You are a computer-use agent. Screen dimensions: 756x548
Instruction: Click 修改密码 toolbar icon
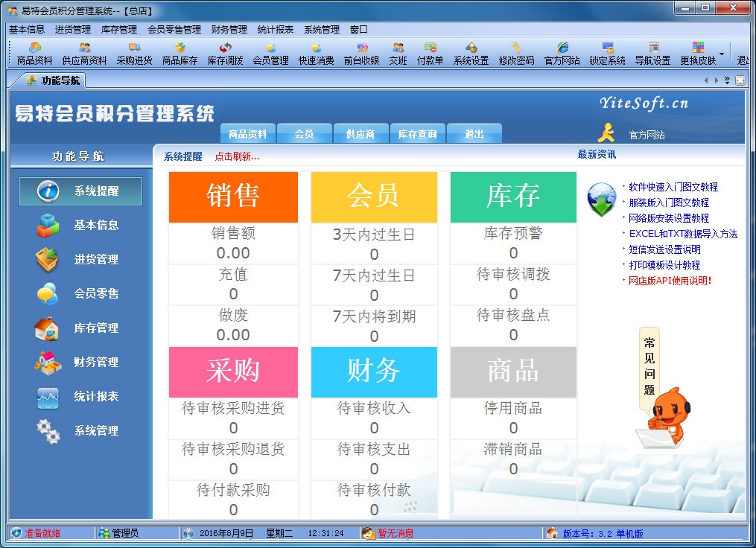516,54
